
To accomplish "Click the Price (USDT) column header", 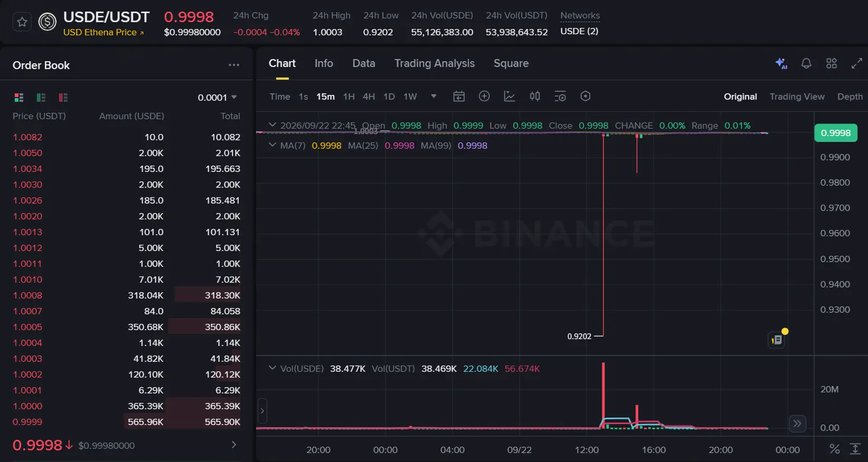I will pos(39,116).
